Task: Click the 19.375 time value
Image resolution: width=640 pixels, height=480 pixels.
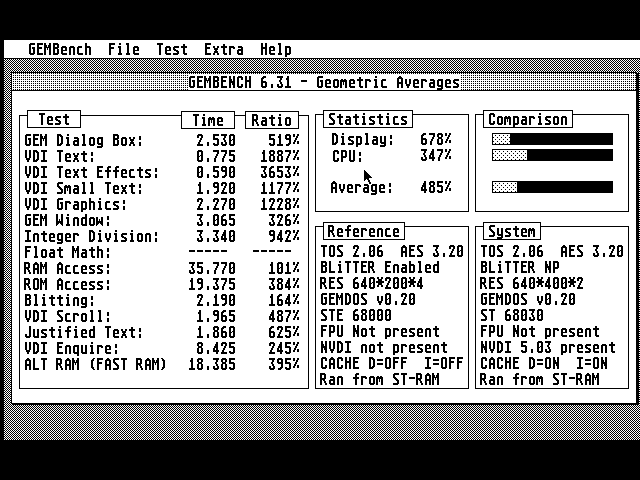Action: pyautogui.click(x=212, y=284)
